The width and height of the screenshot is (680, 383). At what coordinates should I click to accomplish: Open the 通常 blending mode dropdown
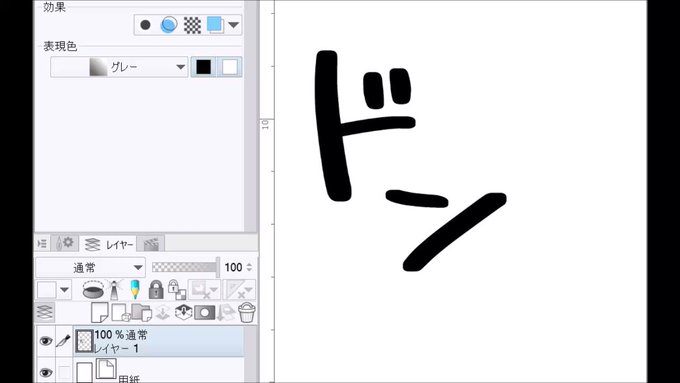(x=90, y=268)
